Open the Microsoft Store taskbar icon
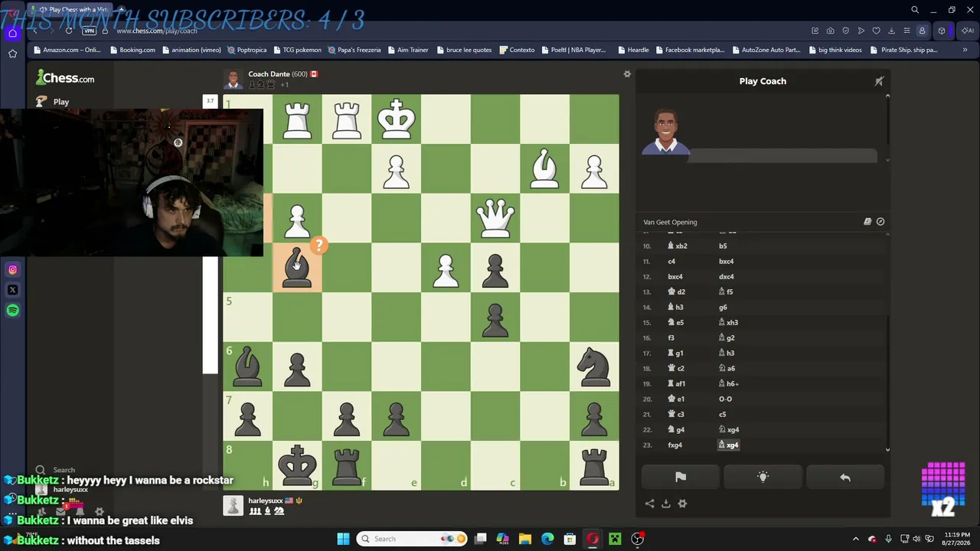Viewport: 980px width, 551px height. 570,539
